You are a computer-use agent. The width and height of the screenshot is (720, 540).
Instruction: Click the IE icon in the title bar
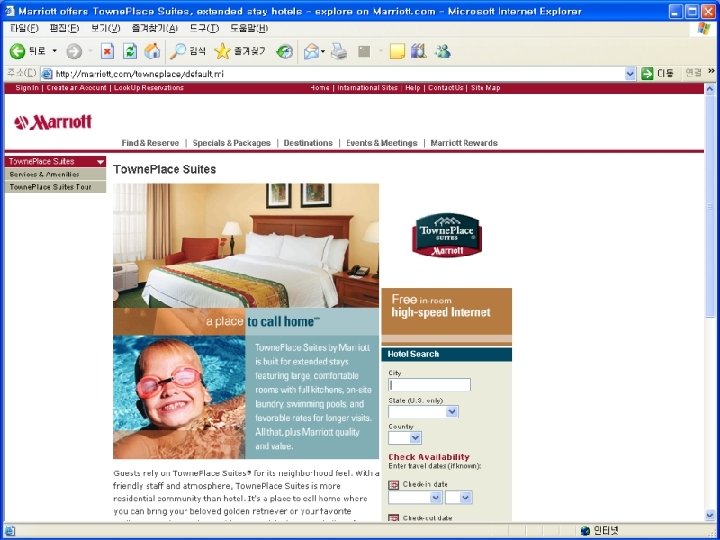click(x=10, y=11)
